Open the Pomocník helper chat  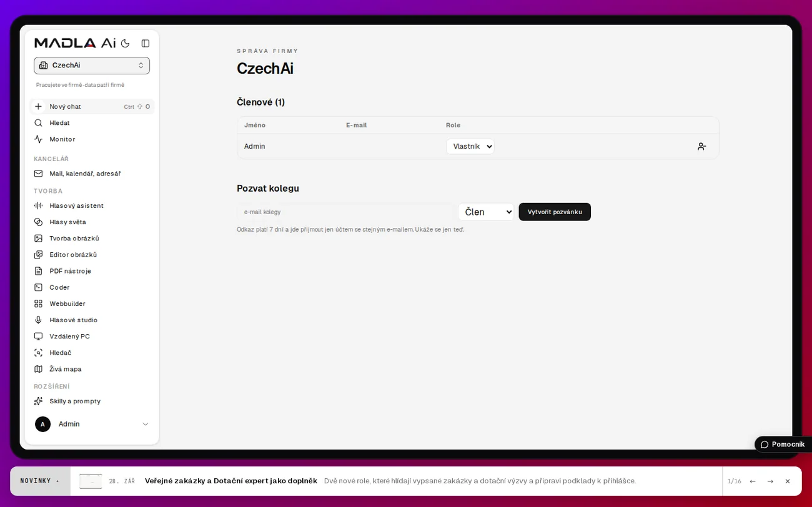coord(783,445)
